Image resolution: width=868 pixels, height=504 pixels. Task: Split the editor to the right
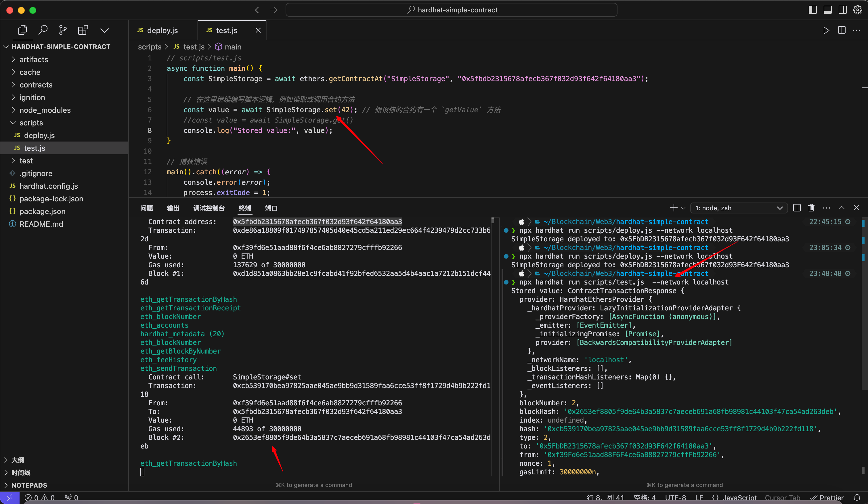pyautogui.click(x=842, y=30)
